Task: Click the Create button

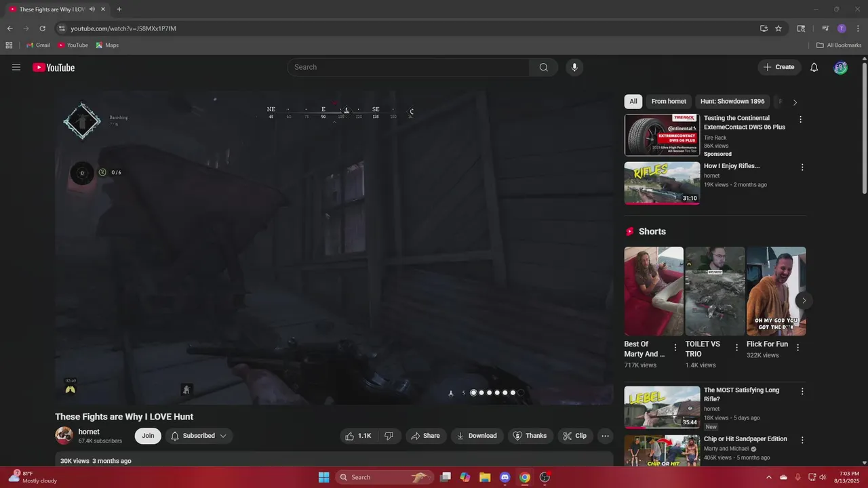Action: pyautogui.click(x=779, y=67)
